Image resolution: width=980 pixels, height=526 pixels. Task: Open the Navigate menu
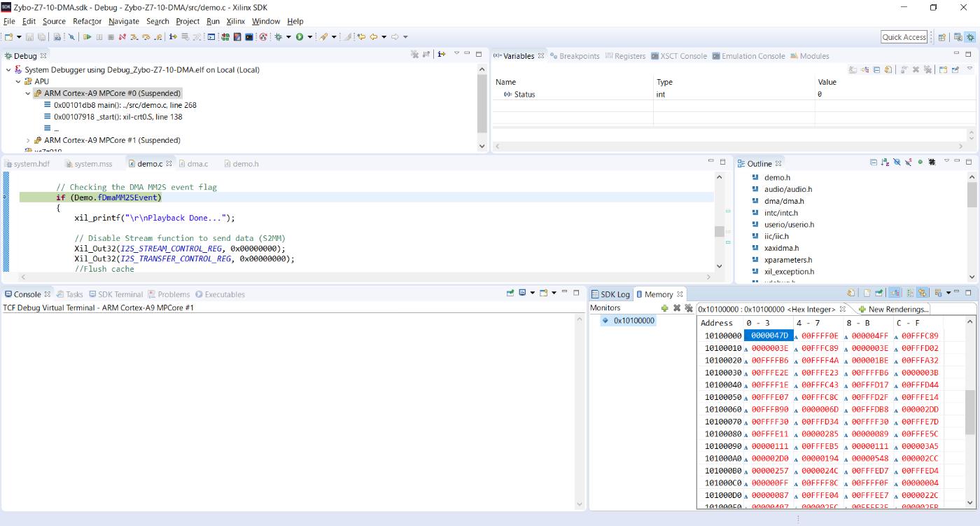[x=124, y=21]
